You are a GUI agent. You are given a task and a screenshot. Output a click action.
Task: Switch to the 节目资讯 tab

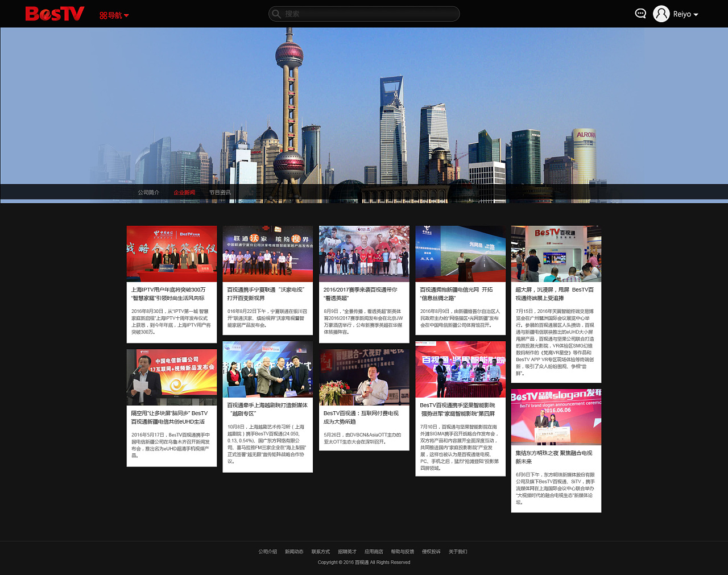coord(220,192)
